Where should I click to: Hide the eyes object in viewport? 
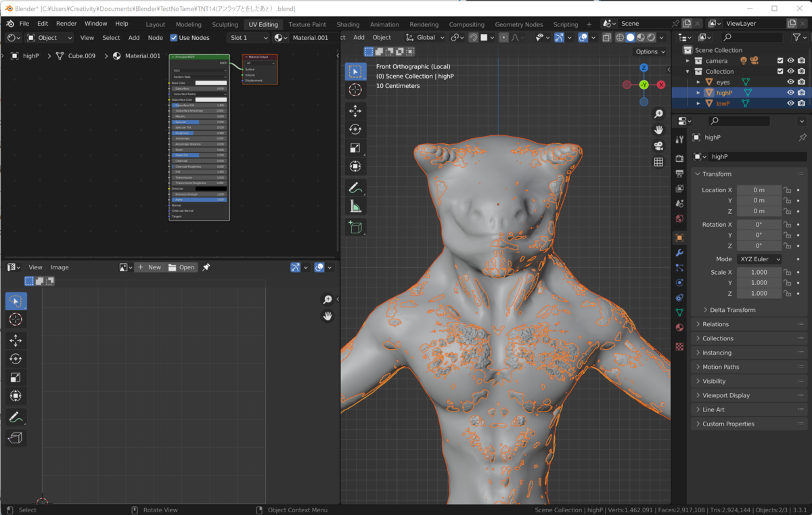790,82
